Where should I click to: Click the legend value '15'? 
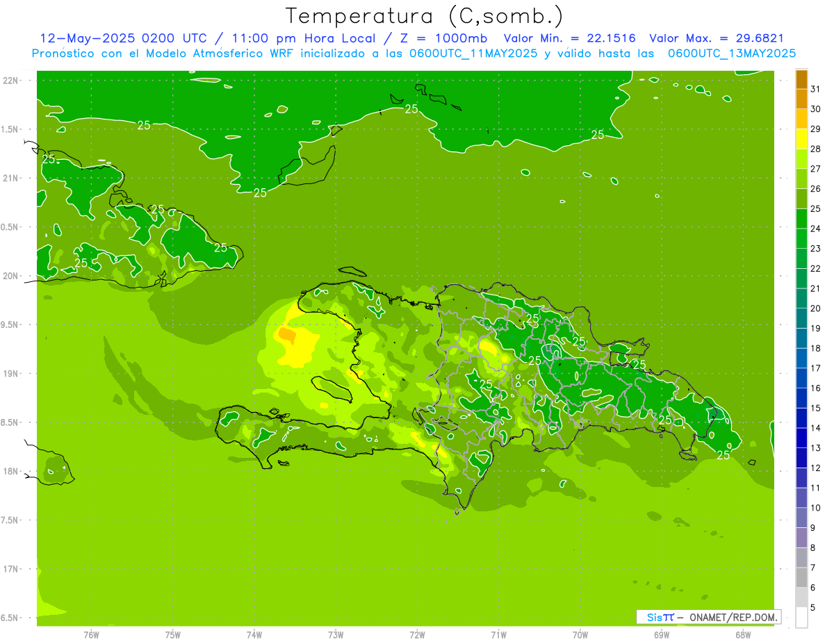(816, 408)
